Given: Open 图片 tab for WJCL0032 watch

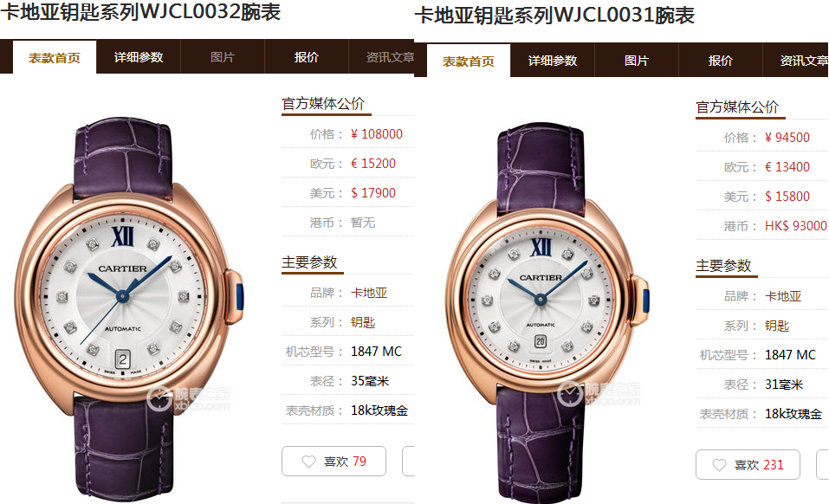Looking at the screenshot, I should pos(222,57).
